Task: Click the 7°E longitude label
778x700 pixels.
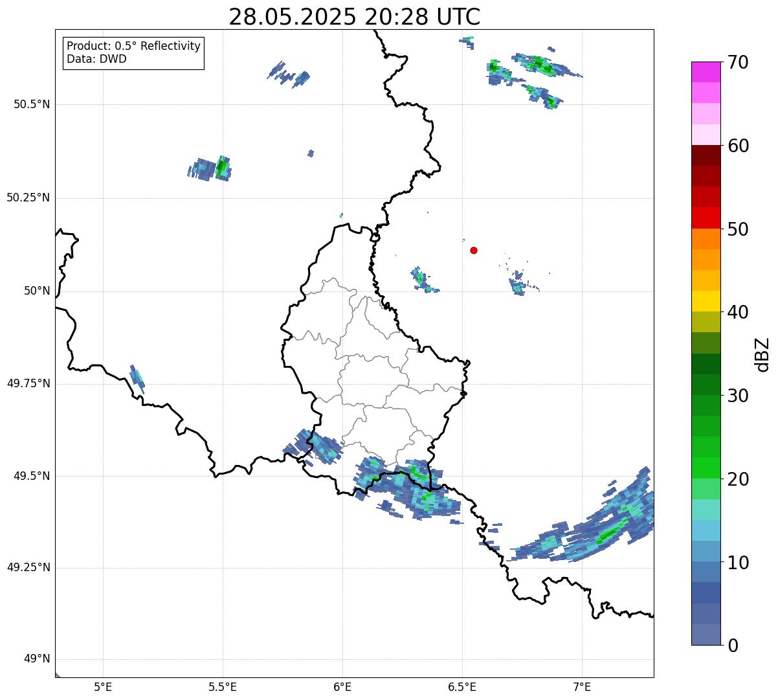Action: [582, 686]
